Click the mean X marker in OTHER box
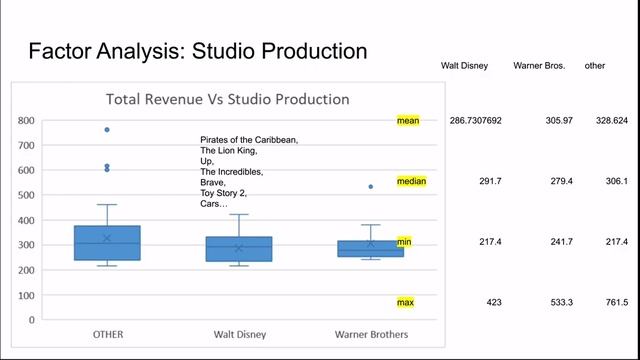 pos(107,238)
